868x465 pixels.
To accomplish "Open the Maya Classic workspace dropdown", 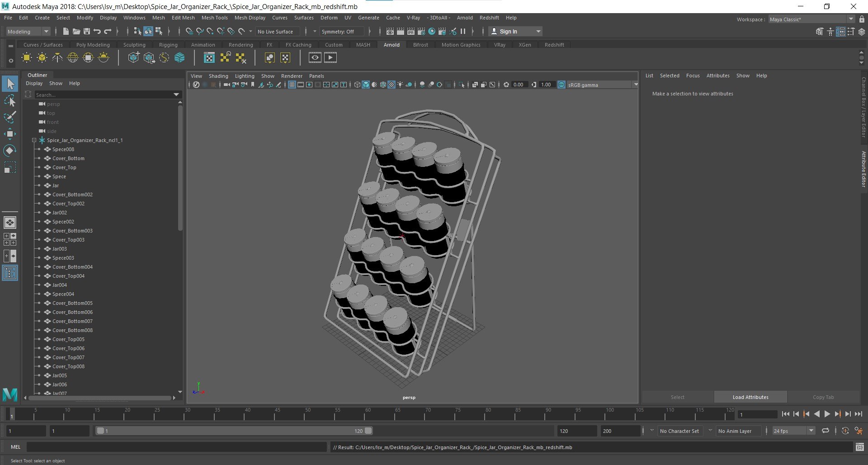I will pos(811,19).
